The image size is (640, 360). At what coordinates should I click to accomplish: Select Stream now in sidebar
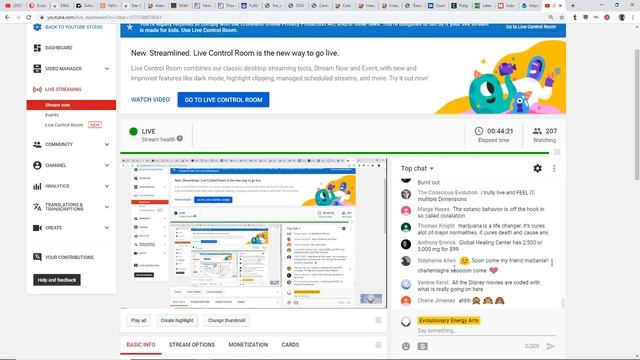click(x=71, y=105)
